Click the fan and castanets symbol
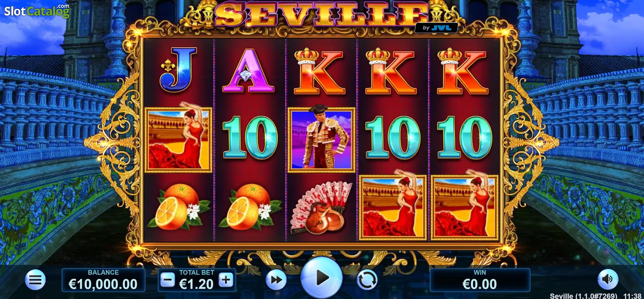Screen dimensions: 644x299 [x=321, y=208]
